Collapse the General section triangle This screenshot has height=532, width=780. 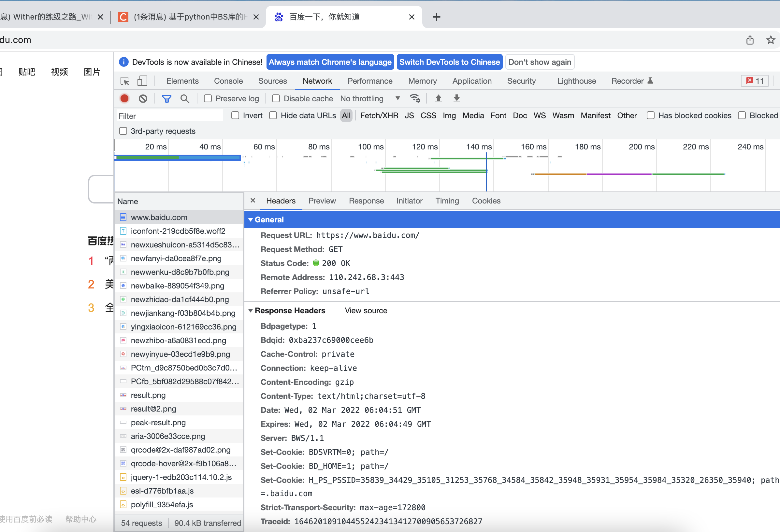coord(250,219)
